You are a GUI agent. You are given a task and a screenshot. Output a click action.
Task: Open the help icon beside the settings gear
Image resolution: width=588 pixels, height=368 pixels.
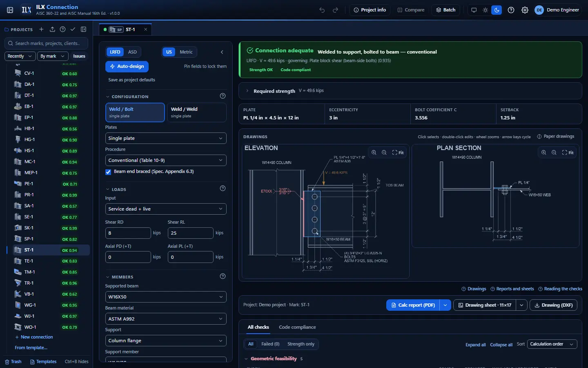pos(511,10)
